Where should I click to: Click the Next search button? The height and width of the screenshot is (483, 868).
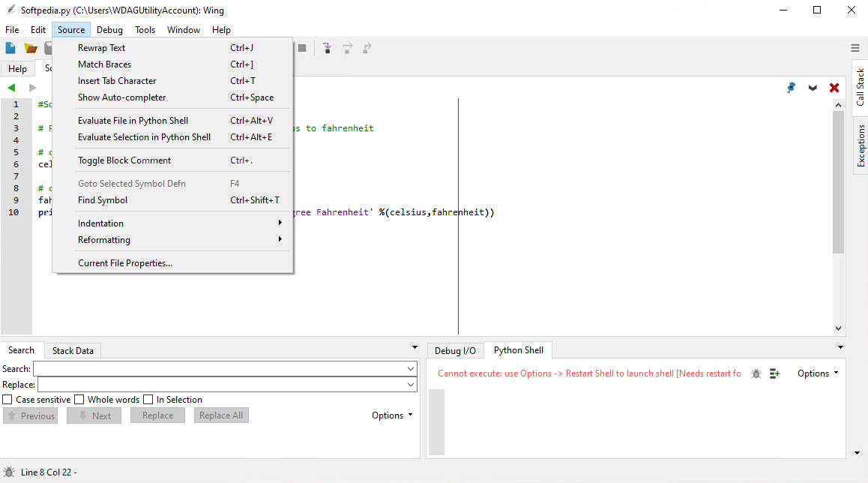94,415
